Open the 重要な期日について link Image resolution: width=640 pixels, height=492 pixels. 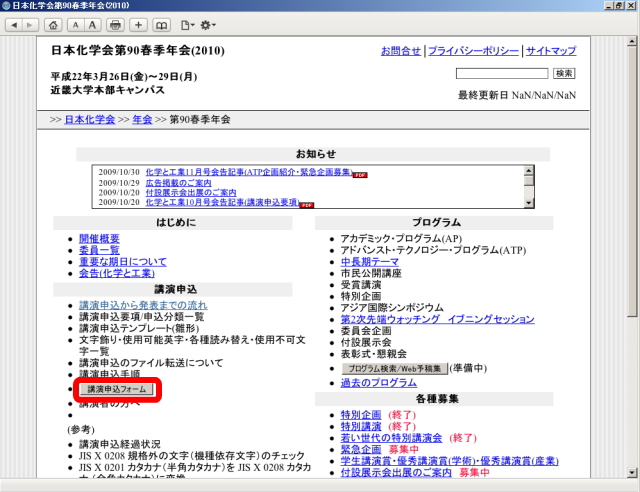point(123,262)
